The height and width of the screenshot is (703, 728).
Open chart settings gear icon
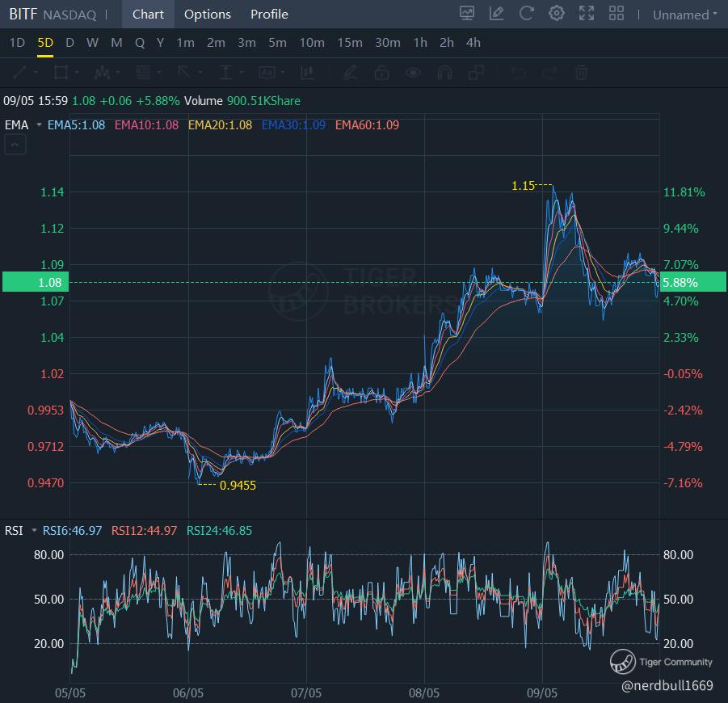(x=556, y=14)
